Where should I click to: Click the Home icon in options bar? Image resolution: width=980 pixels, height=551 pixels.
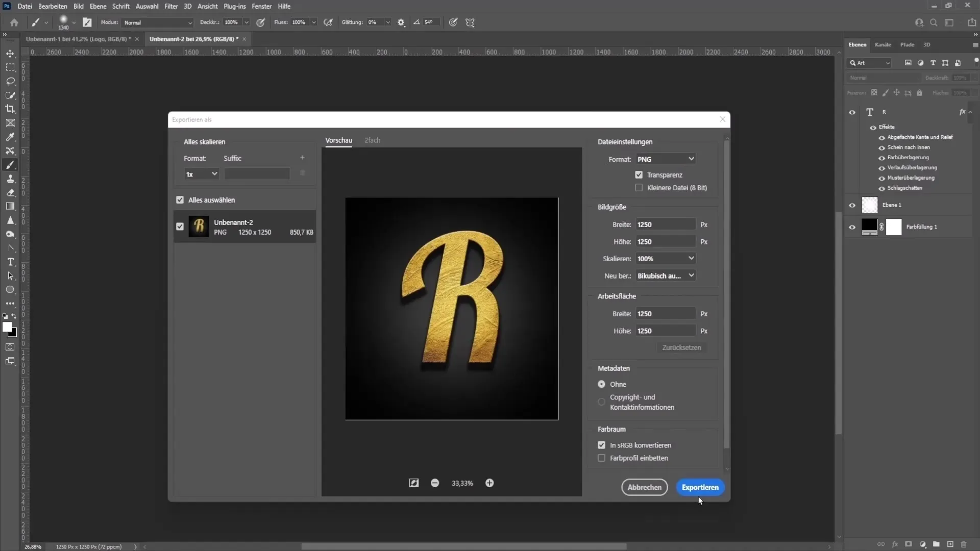[14, 22]
